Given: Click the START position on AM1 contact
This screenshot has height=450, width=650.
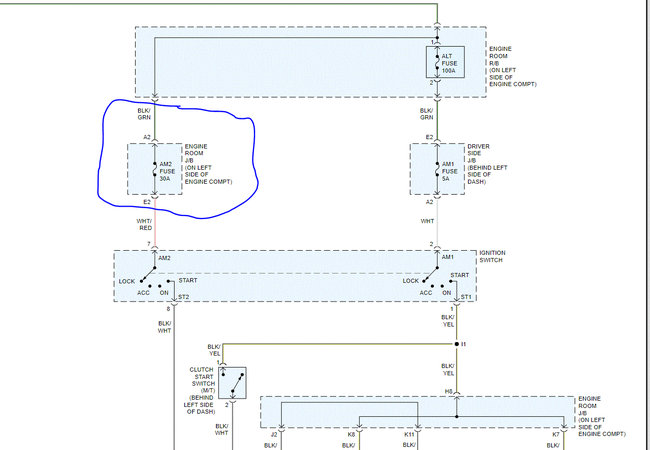Looking at the screenshot, I should click(460, 275).
